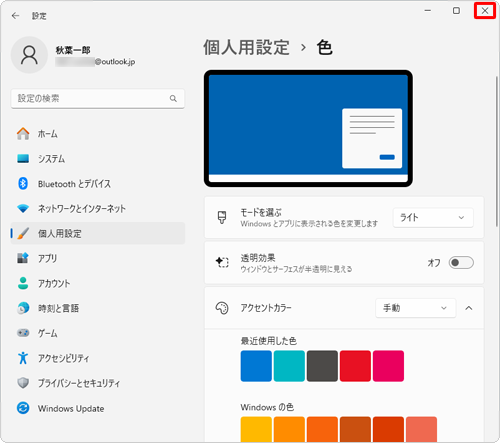Open アカウント settings
500x443 pixels.
coord(98,283)
